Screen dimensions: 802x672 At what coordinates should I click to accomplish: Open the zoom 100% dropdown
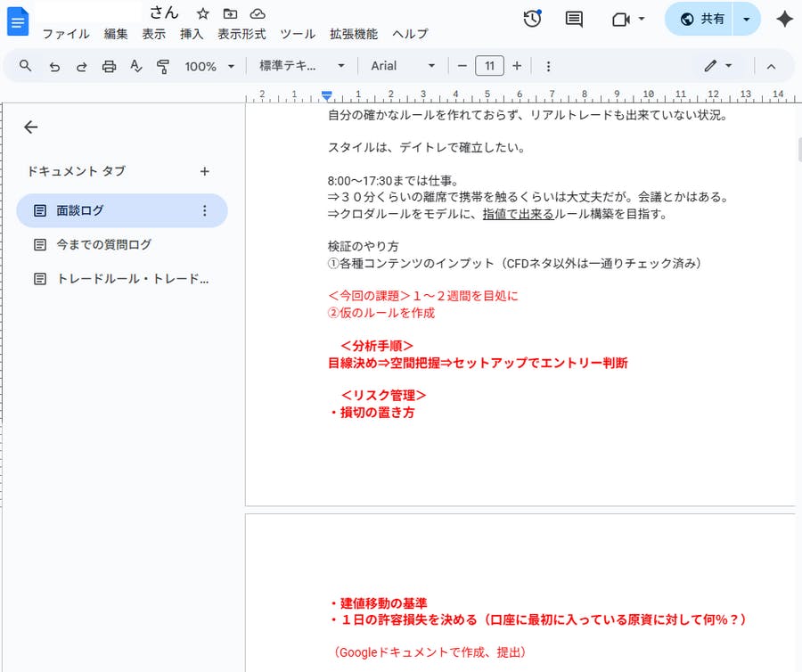point(209,66)
